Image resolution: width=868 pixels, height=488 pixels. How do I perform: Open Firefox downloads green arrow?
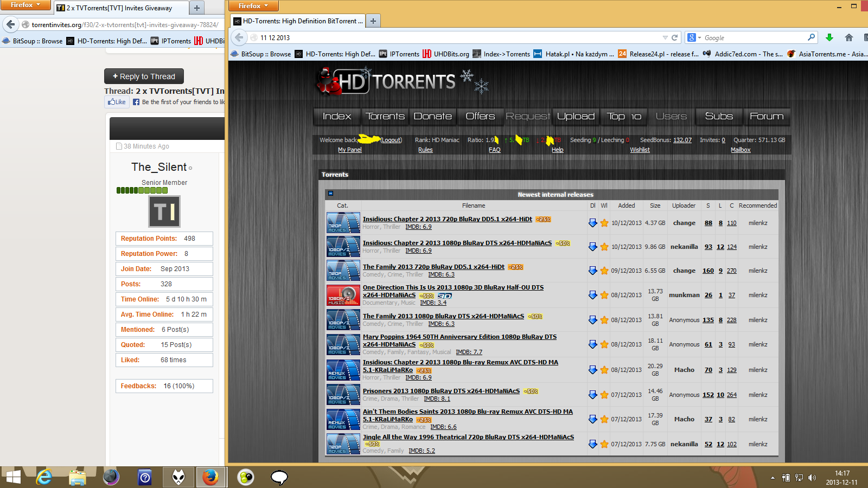(x=829, y=37)
